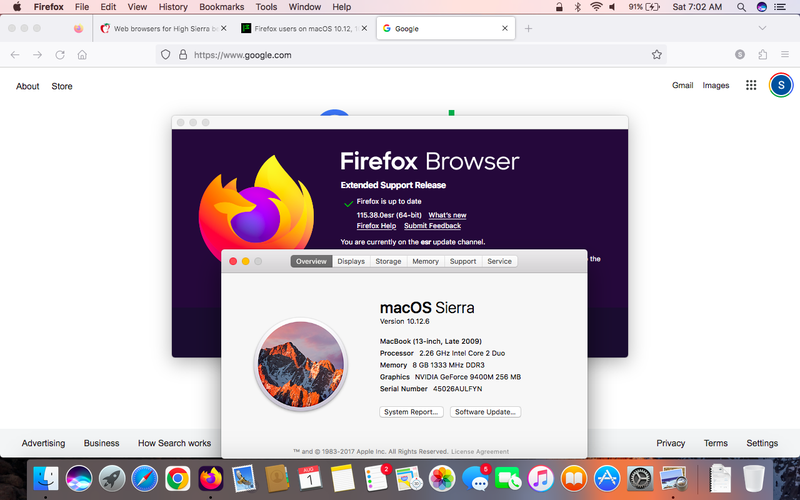Viewport: 800px width, 500px height.
Task: Bookmark this page with the star icon
Action: [657, 55]
